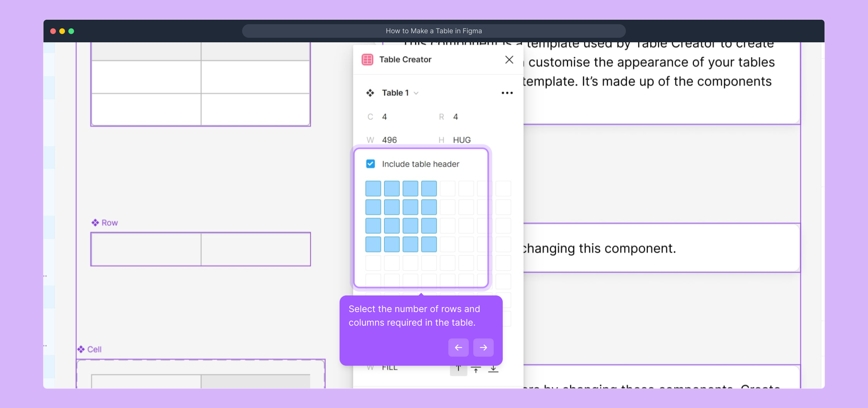Click the height field showing HUG
The image size is (868, 408).
coord(462,140)
